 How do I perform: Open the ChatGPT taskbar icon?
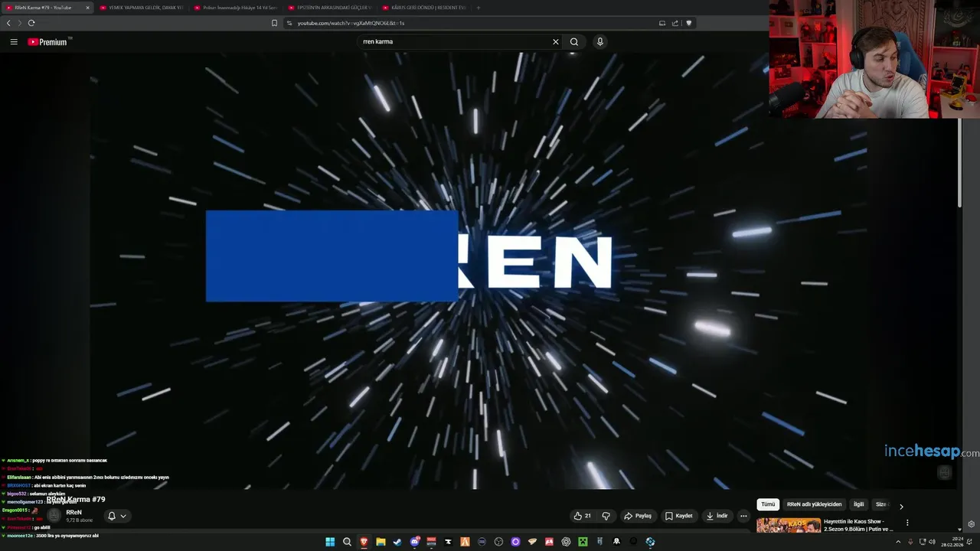pos(566,542)
